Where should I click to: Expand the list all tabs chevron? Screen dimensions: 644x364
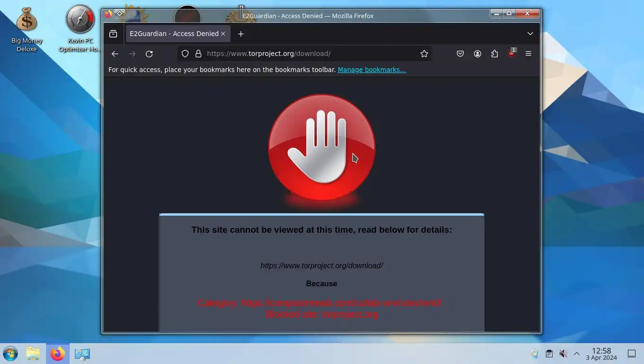[x=530, y=34]
